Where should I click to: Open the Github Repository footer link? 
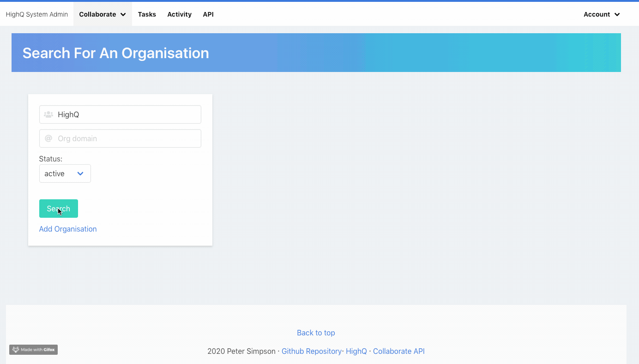311,351
